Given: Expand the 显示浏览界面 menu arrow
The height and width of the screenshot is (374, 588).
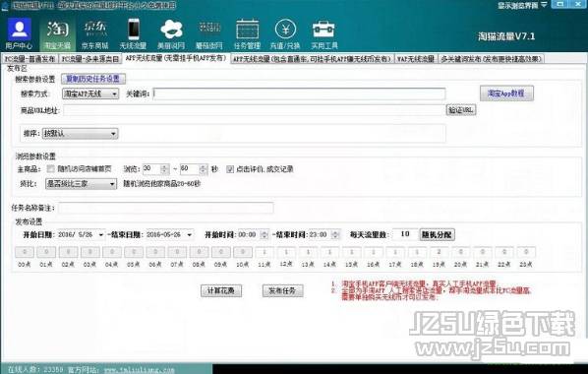Looking at the screenshot, I should [x=544, y=5].
